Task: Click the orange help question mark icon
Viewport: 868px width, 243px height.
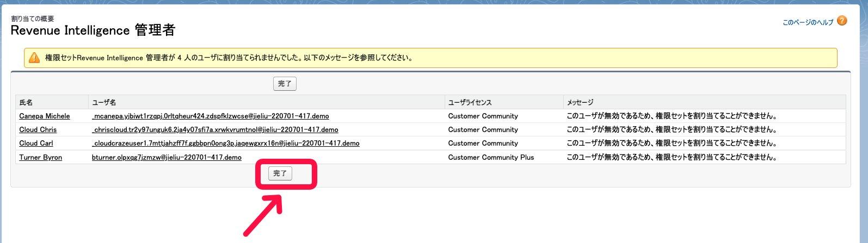Action: pyautogui.click(x=842, y=21)
